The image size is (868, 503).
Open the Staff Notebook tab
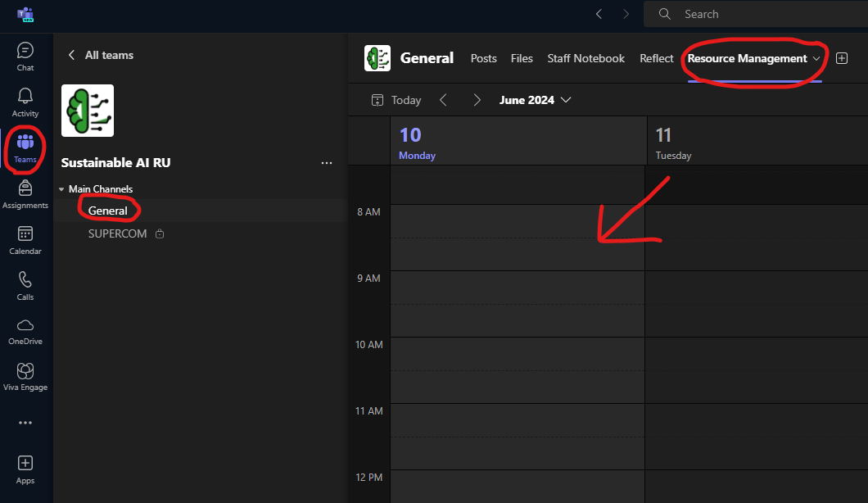tap(585, 58)
